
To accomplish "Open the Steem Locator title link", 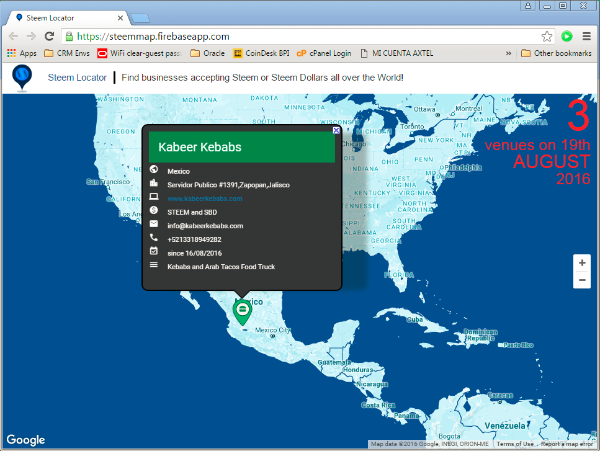I will coord(77,78).
